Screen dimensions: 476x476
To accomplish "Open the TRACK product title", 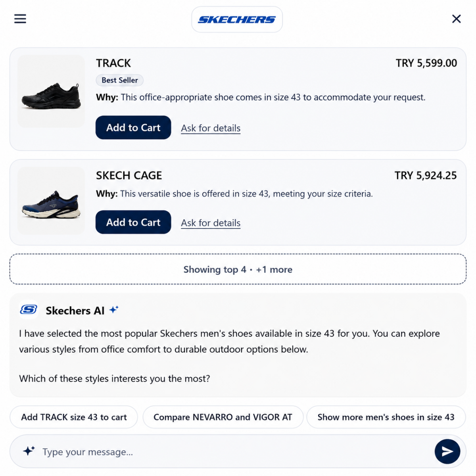I will point(113,63).
